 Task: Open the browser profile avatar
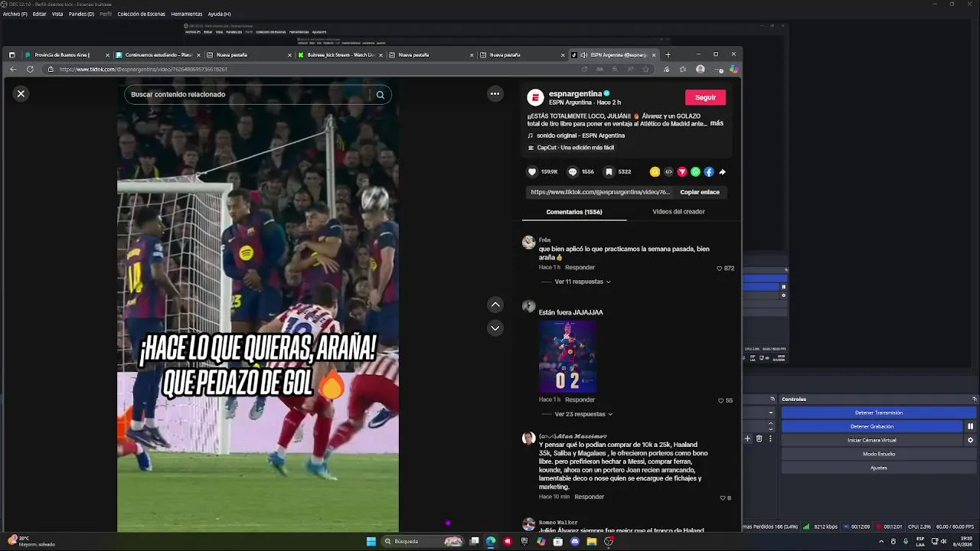pyautogui.click(x=700, y=69)
